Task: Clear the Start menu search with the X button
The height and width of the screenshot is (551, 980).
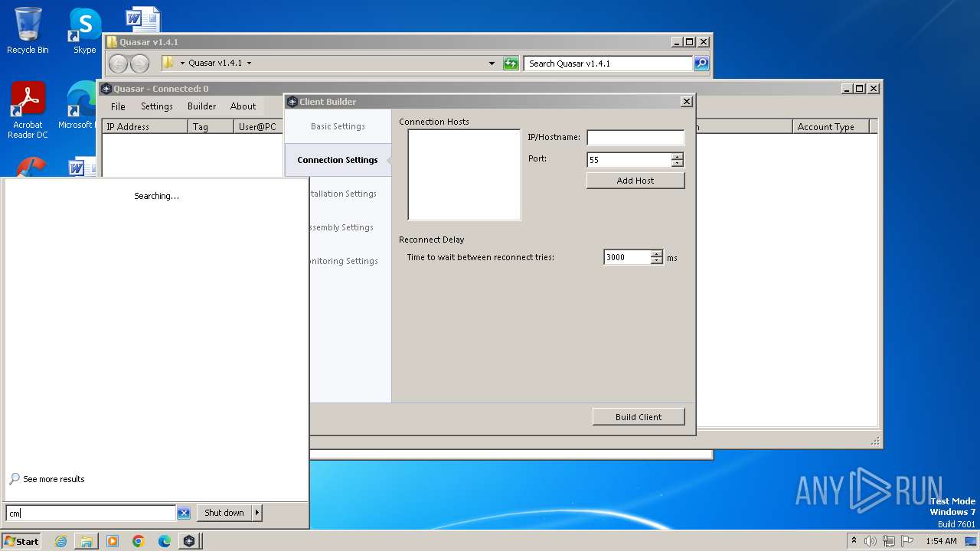Action: point(184,513)
